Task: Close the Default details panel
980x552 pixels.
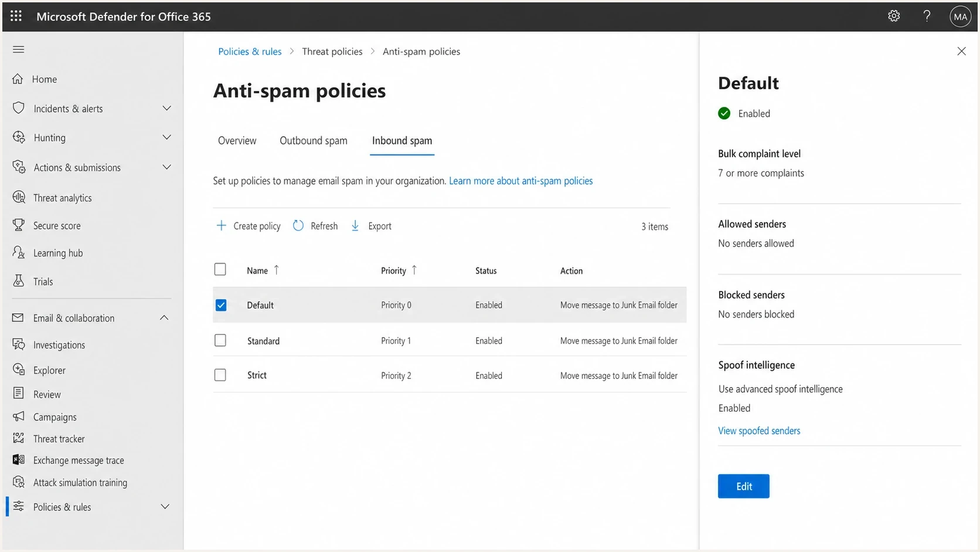Action: pos(961,52)
